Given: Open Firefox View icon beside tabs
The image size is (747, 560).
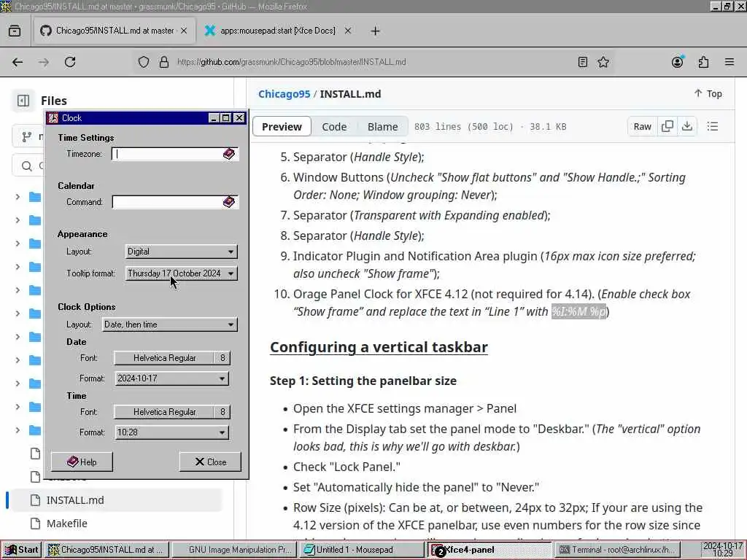Looking at the screenshot, I should pyautogui.click(x=15, y=31).
